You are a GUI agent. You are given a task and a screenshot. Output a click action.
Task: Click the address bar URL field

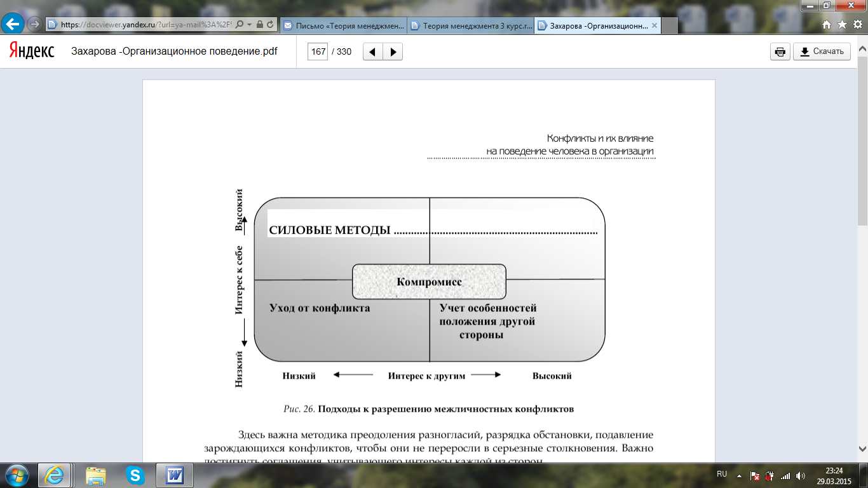[147, 25]
